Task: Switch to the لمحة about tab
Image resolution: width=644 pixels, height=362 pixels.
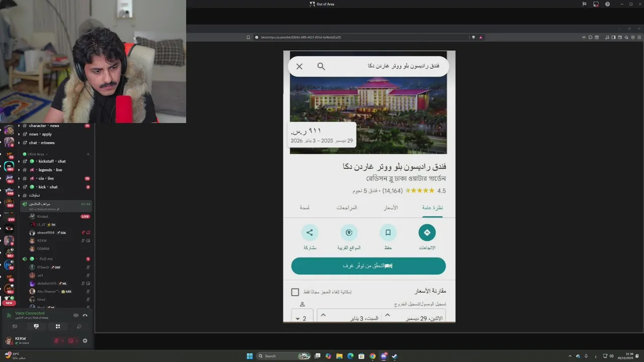Action: [304, 208]
